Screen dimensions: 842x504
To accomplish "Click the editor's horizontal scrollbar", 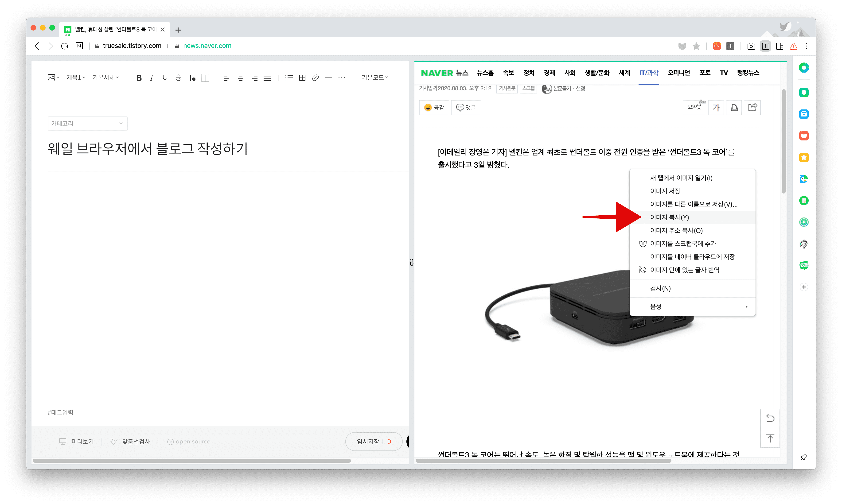I will (x=192, y=461).
